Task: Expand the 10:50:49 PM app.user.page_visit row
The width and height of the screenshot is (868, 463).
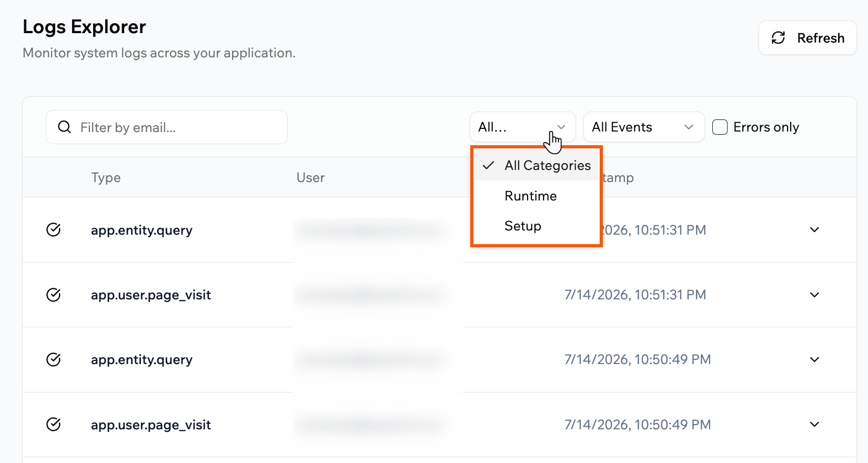Action: [x=814, y=425]
